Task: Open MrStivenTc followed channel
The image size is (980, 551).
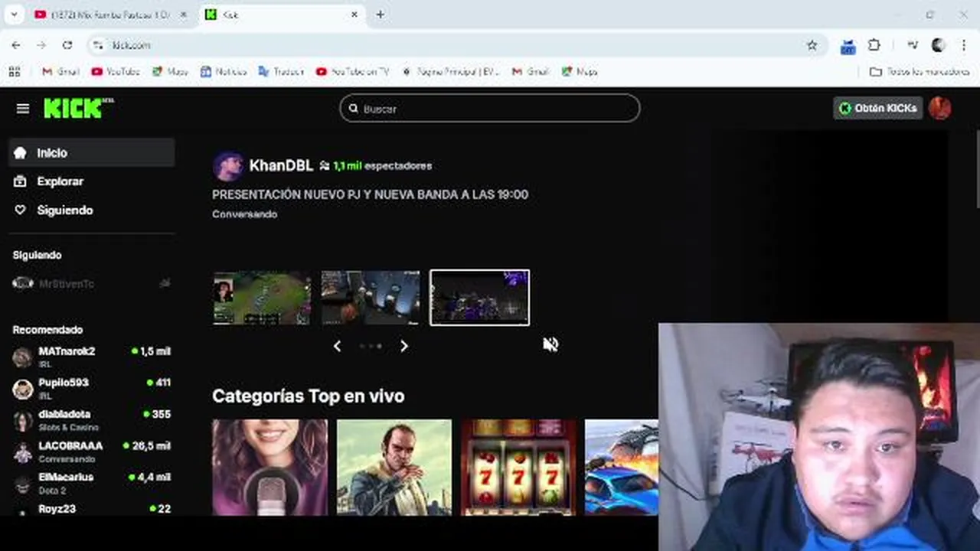Action: coord(92,284)
